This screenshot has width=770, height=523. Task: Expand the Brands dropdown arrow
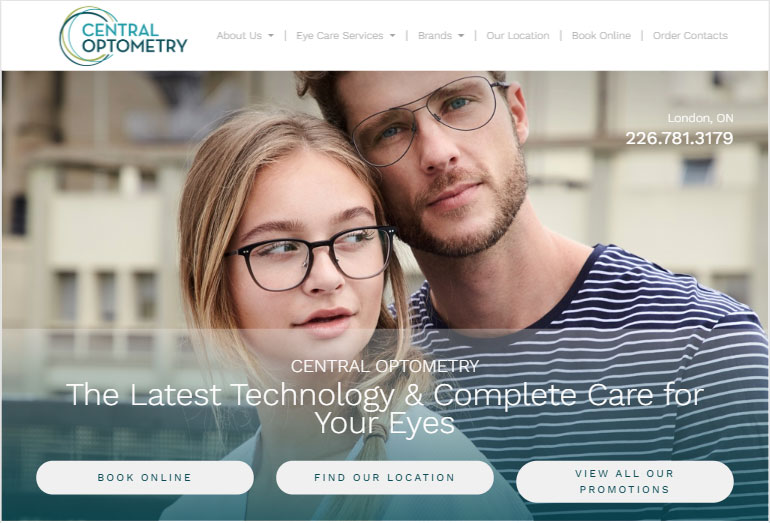461,36
